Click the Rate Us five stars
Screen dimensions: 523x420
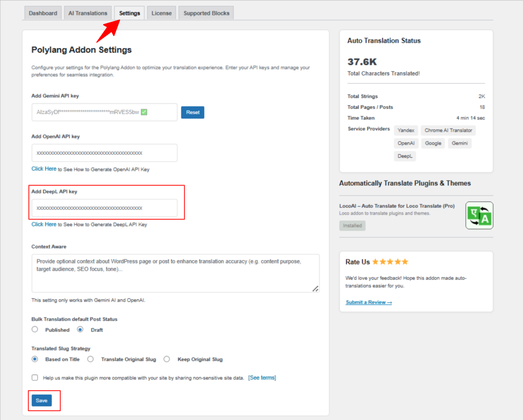pos(390,262)
